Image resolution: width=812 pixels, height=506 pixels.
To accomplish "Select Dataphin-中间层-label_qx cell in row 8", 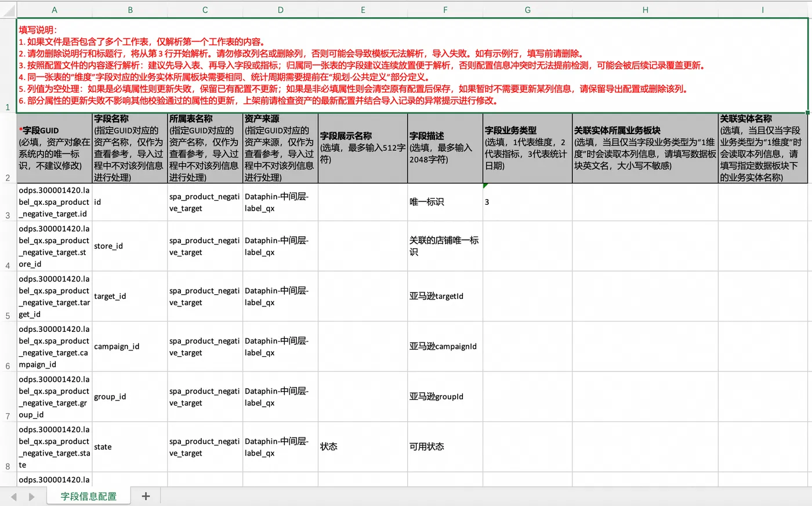I will tap(281, 447).
